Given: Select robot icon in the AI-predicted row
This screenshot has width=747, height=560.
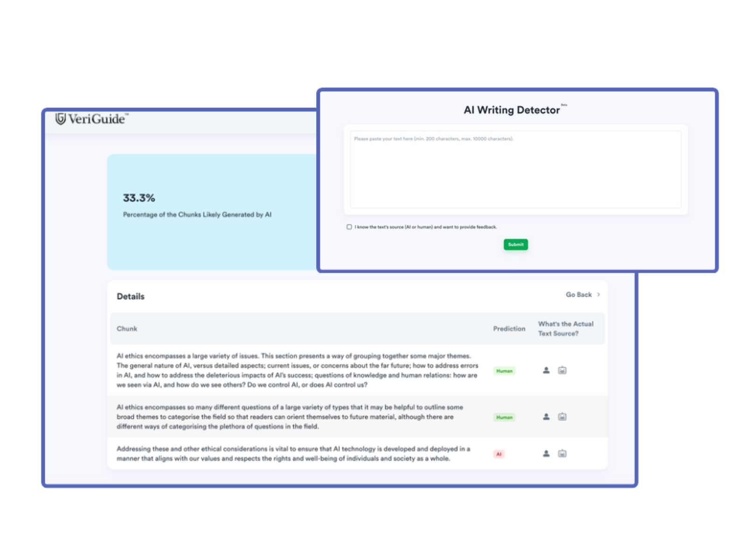Looking at the screenshot, I should click(x=562, y=454).
